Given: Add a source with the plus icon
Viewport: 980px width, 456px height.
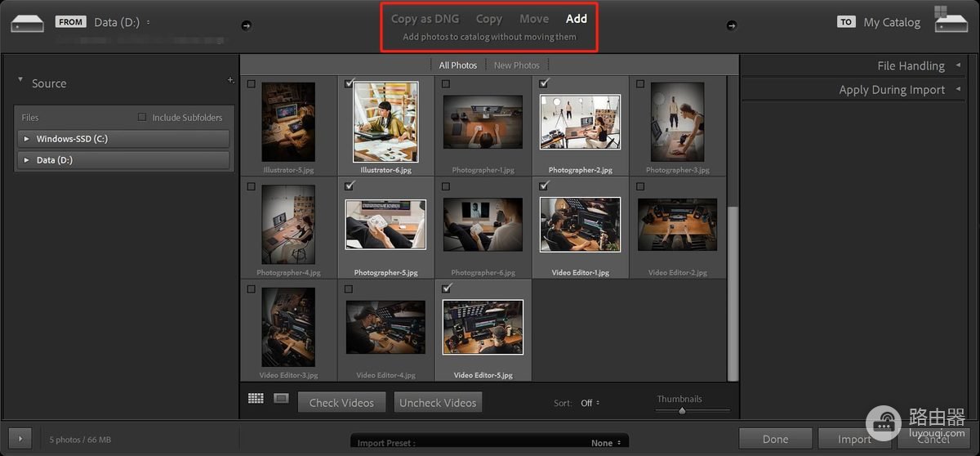Looking at the screenshot, I should 230,80.
